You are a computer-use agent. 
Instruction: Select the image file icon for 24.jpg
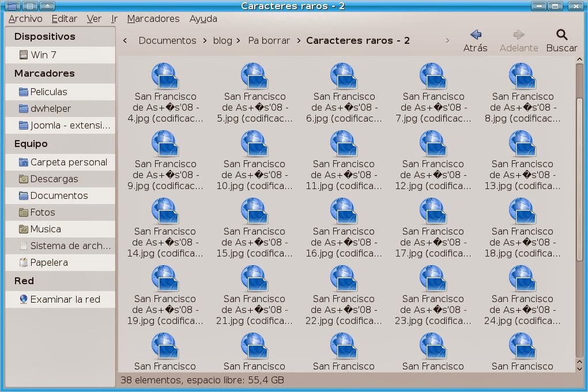point(522,278)
